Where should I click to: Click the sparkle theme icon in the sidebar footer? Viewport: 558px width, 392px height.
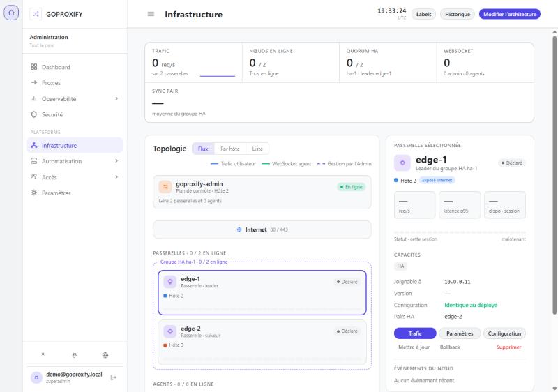click(x=43, y=354)
